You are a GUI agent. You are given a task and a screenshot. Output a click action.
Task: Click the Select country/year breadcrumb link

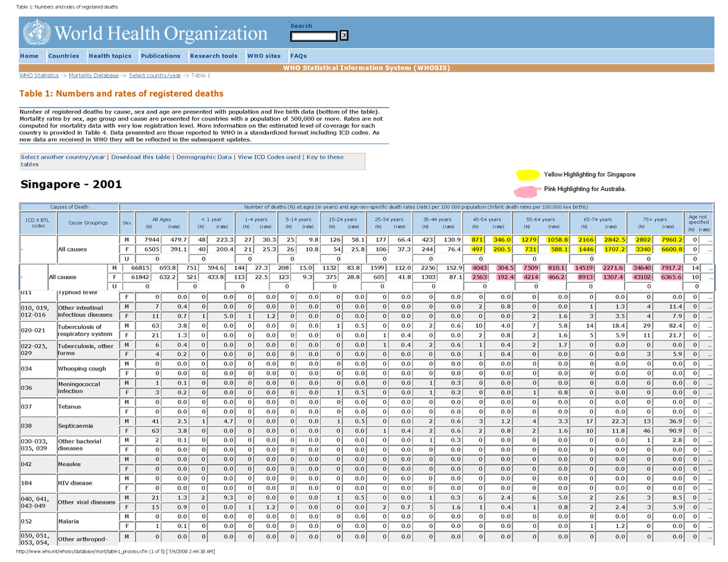pos(154,75)
